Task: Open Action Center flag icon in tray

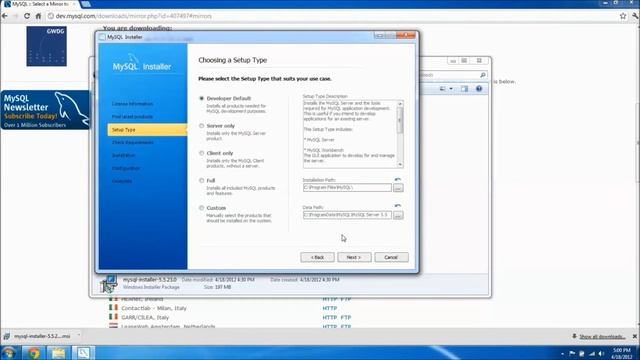Action: point(572,353)
